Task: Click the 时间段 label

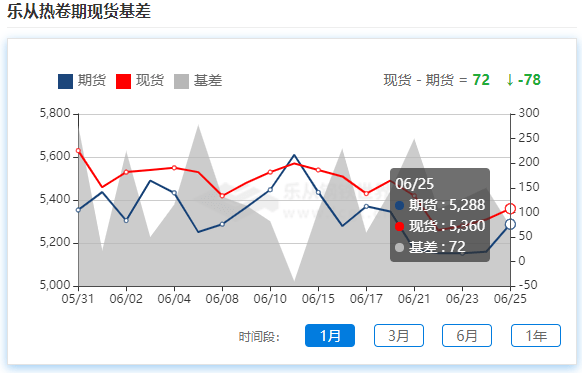Action: (x=259, y=337)
